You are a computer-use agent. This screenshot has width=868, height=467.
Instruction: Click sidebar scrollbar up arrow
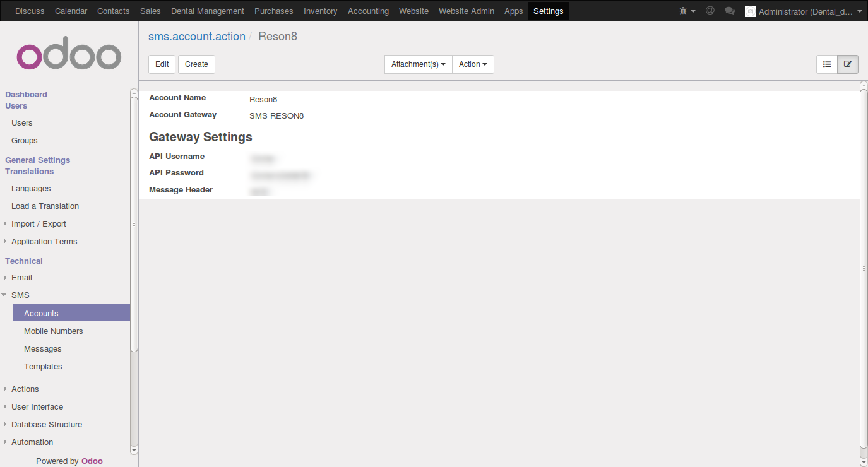click(x=134, y=93)
